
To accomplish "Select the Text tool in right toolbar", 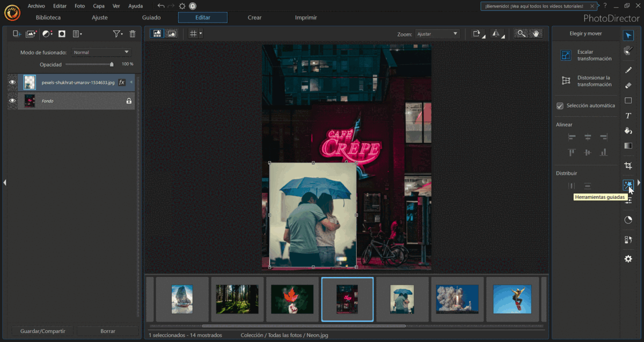I will tap(628, 116).
